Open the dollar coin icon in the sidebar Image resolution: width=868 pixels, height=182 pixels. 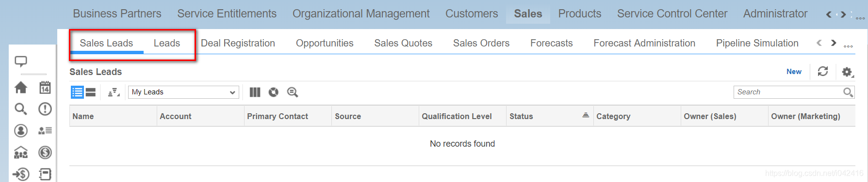coord(45,153)
